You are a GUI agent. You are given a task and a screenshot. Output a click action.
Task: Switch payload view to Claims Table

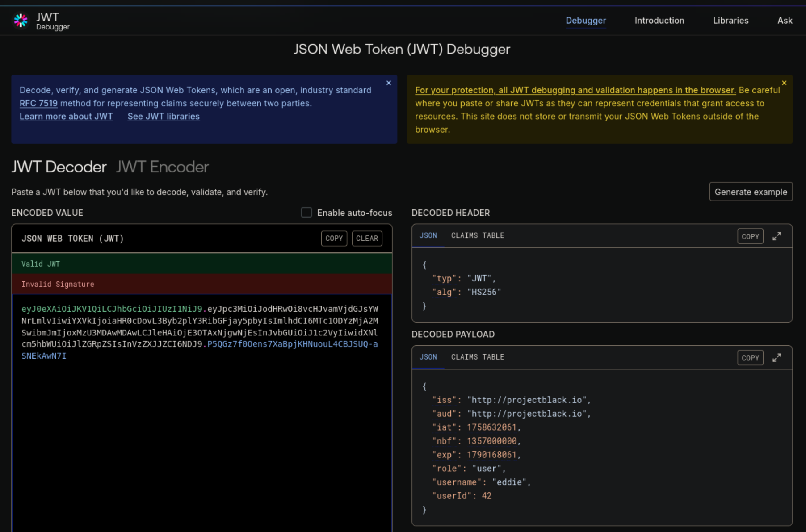tap(477, 357)
